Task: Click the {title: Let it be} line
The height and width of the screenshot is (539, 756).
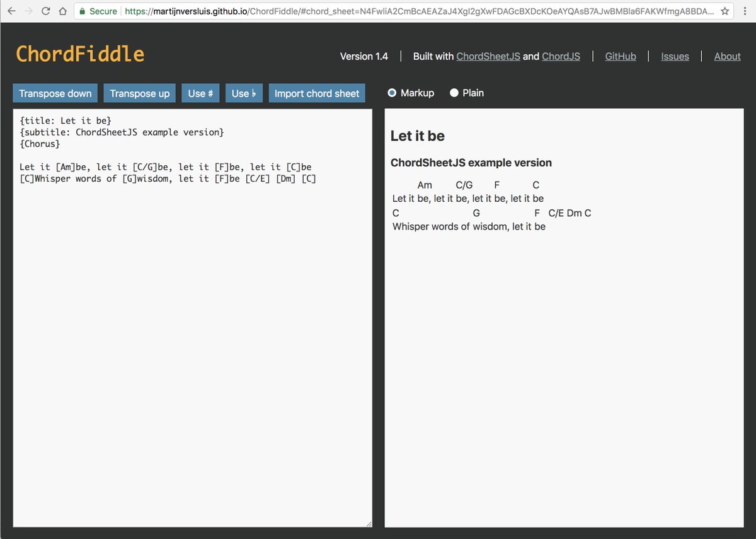Action: tap(66, 120)
